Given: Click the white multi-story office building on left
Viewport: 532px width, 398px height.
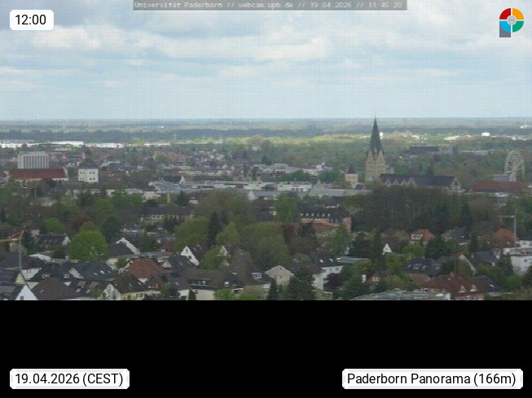Looking at the screenshot, I should [x=33, y=160].
